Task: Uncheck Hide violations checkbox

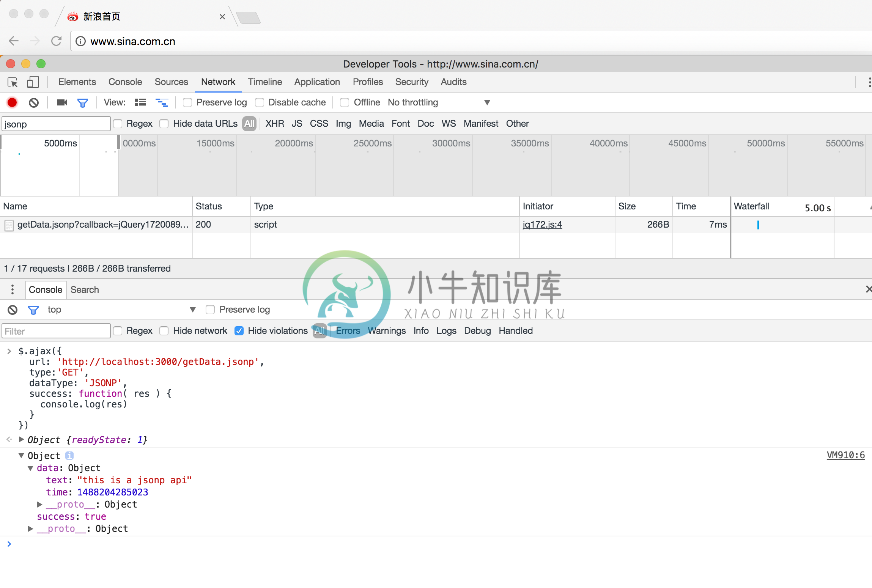Action: point(239,331)
